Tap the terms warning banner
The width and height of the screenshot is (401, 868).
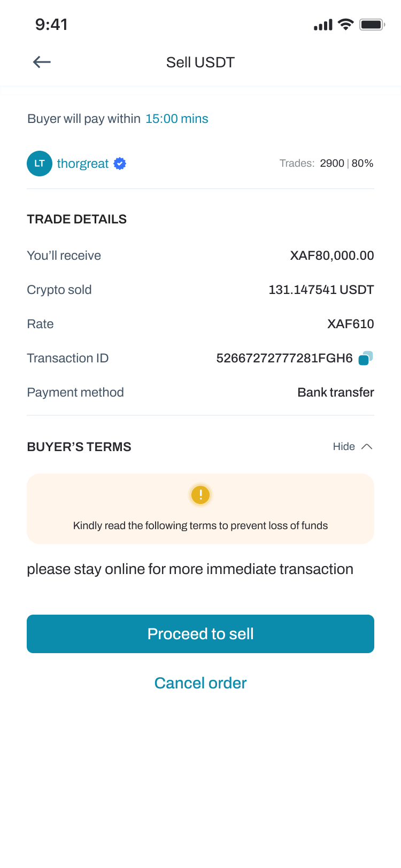pyautogui.click(x=200, y=509)
